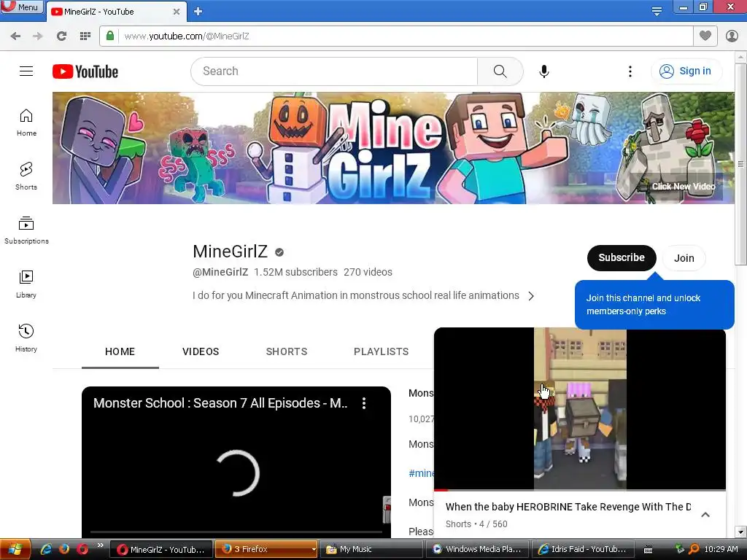Switch to My Music taskbar window
This screenshot has height=560, width=747.
(x=371, y=549)
